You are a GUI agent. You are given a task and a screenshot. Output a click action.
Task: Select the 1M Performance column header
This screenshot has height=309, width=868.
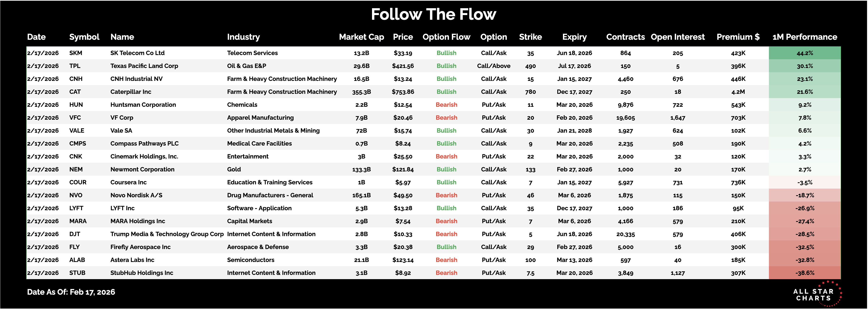(804, 37)
